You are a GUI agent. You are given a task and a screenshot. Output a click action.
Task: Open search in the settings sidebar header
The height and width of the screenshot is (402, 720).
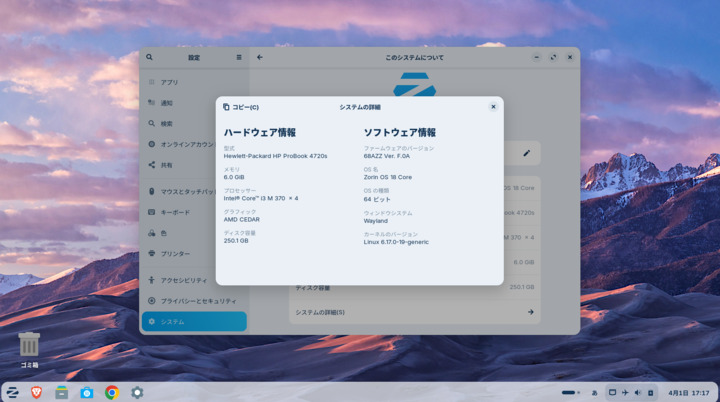tap(149, 57)
